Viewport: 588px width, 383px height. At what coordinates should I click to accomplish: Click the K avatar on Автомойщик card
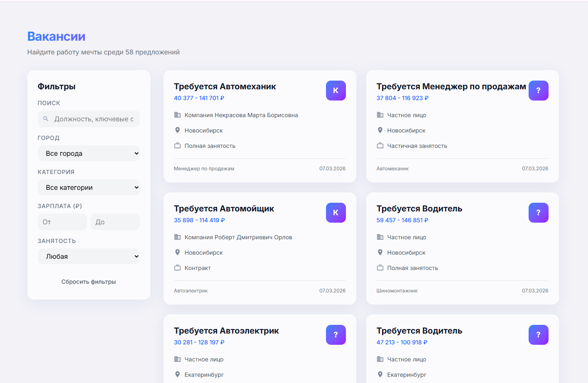336,213
